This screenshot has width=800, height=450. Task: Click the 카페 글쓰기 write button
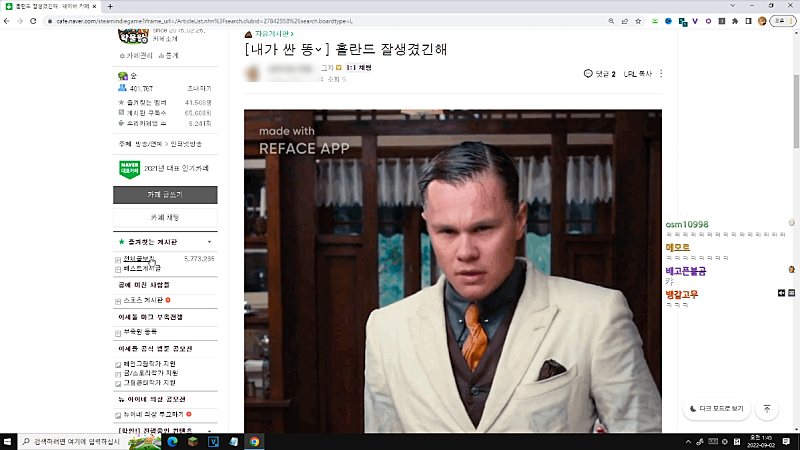click(x=165, y=195)
